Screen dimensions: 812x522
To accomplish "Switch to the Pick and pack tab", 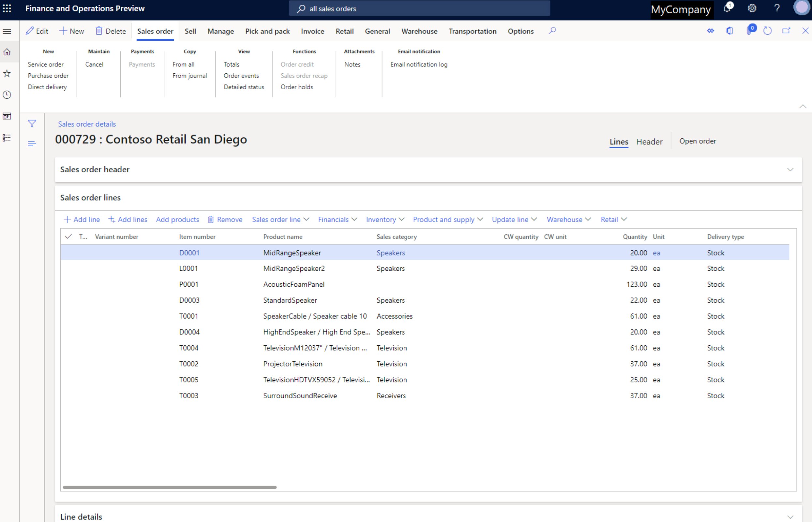I will coord(267,31).
